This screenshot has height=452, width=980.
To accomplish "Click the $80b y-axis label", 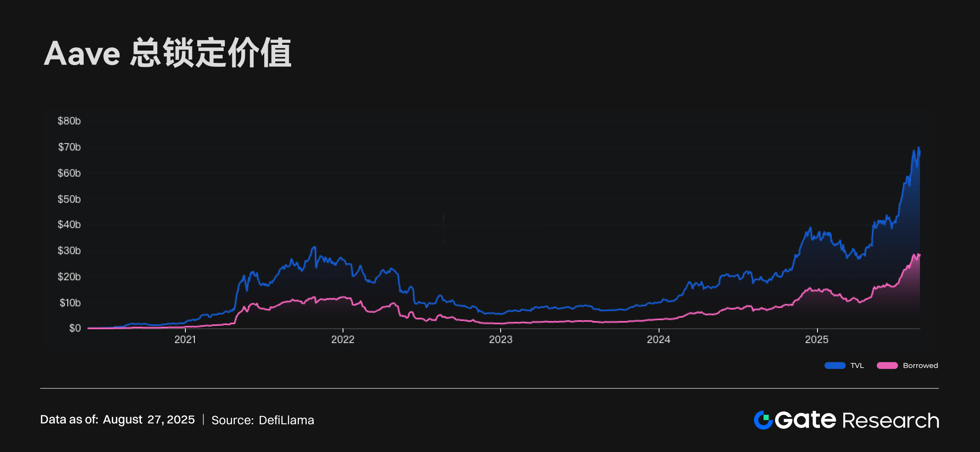I will point(69,121).
